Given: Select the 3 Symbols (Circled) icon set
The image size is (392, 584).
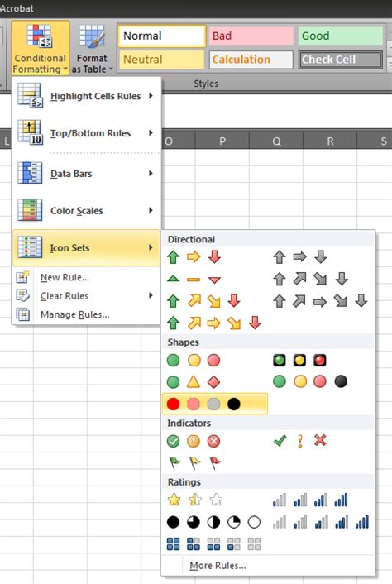Looking at the screenshot, I should 194,442.
